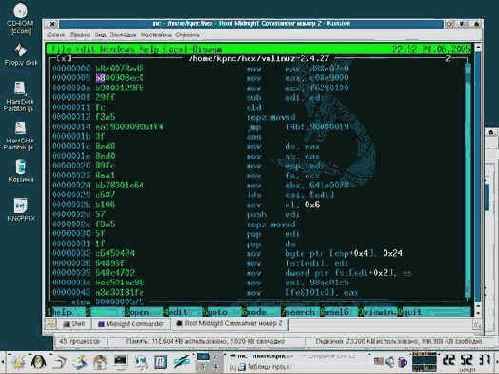Close the editor pane via [x] marker
The image size is (499, 374).
coord(64,59)
